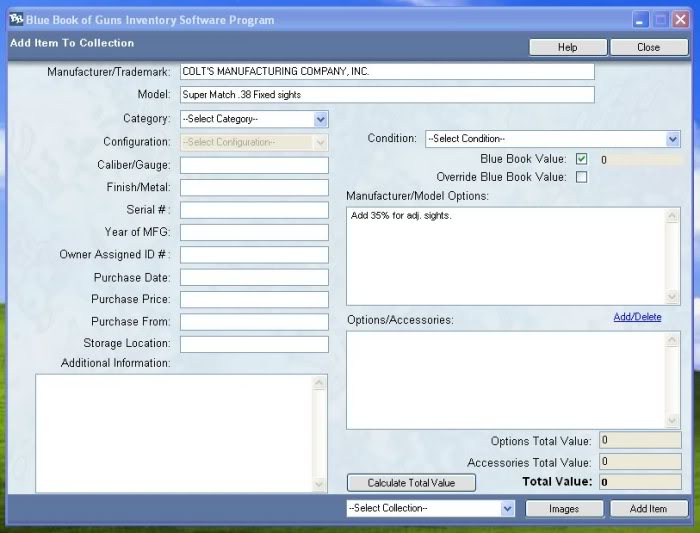Click the disabled Select Configuration dropdown
The width and height of the screenshot is (700, 533).
(x=254, y=142)
